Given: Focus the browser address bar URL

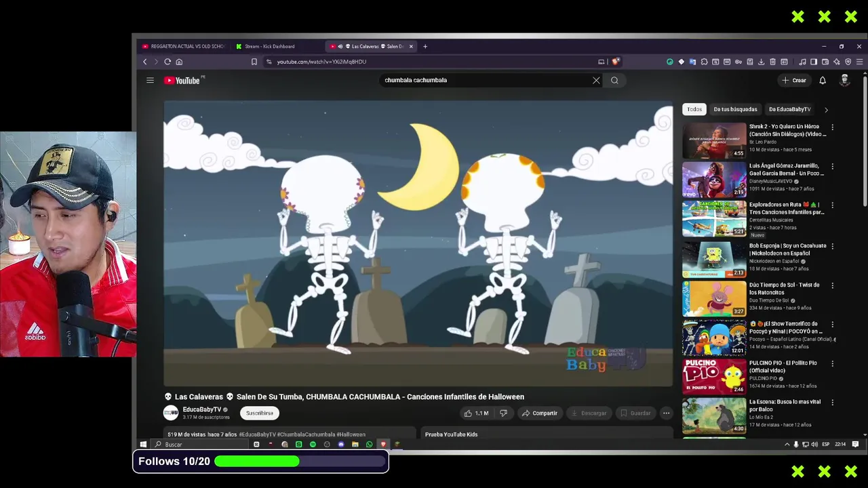Looking at the screenshot, I should [321, 62].
